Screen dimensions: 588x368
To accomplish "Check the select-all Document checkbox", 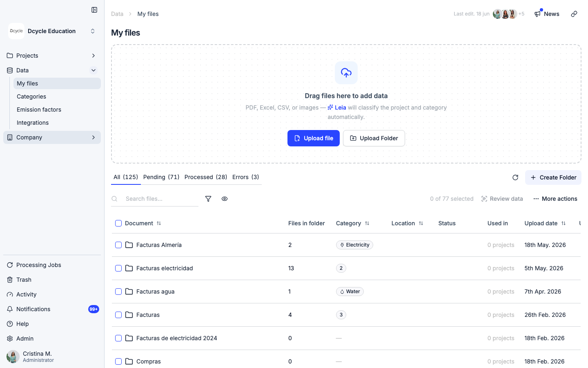I will (x=118, y=223).
